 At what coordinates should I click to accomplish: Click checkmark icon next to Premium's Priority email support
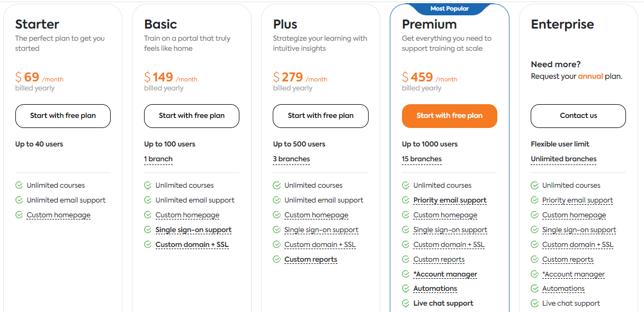click(406, 200)
